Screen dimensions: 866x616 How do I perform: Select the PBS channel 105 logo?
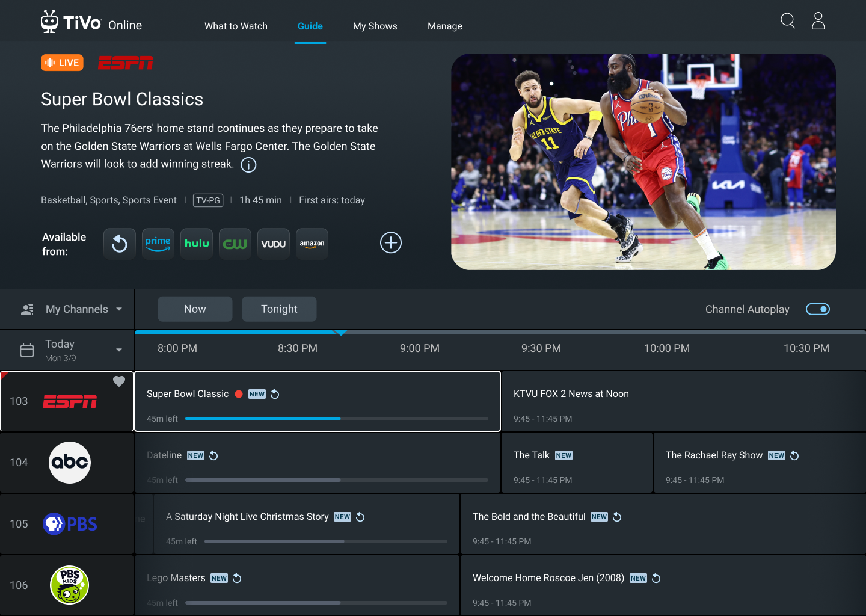click(70, 524)
